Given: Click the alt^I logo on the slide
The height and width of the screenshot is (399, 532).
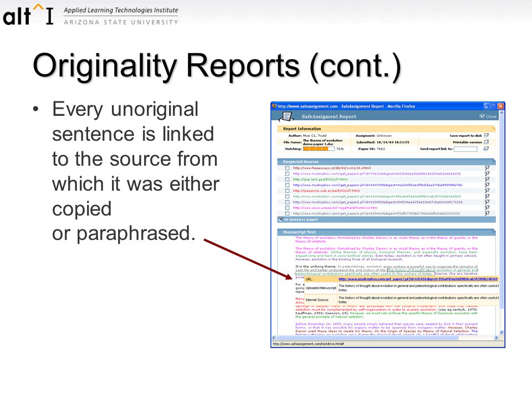Looking at the screenshot, I should coord(28,15).
